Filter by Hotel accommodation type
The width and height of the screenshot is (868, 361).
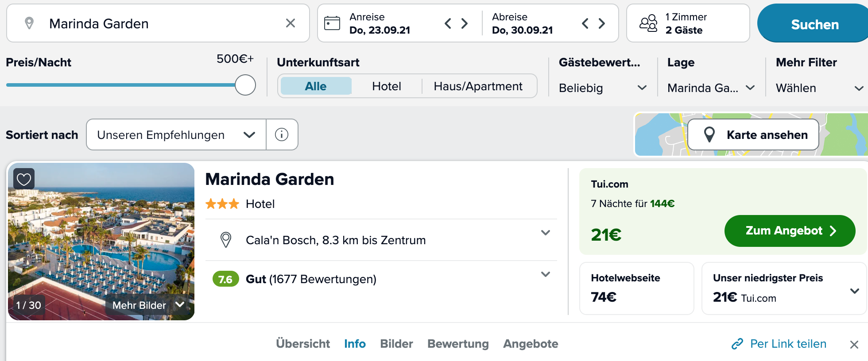pyautogui.click(x=387, y=86)
